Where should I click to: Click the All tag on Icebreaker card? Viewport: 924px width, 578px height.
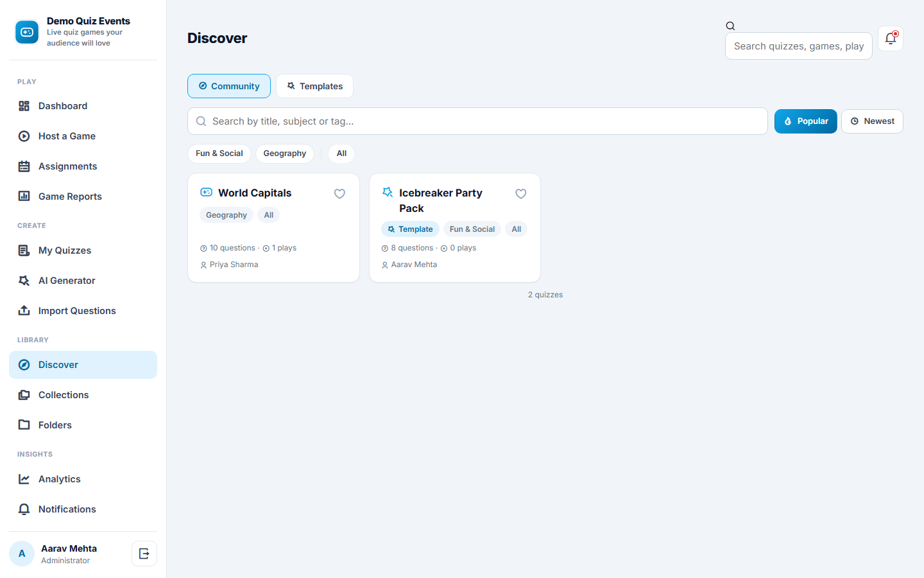(x=517, y=229)
